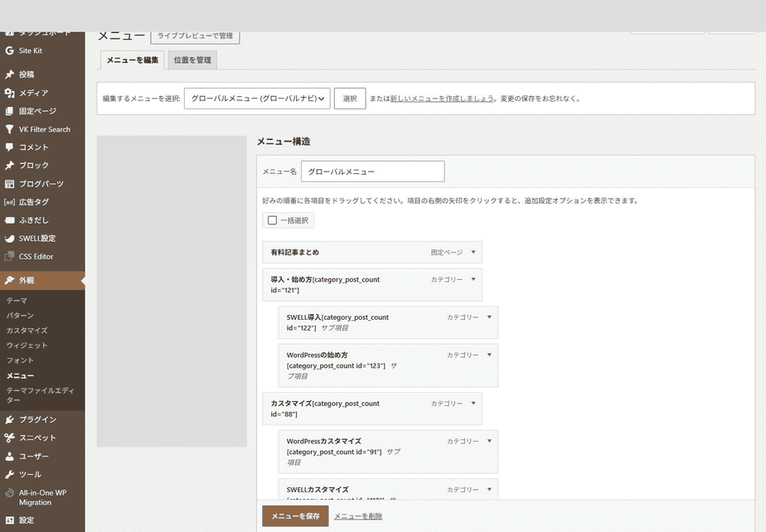Click the 設定 settings icon
This screenshot has height=532, width=766.
point(9,520)
